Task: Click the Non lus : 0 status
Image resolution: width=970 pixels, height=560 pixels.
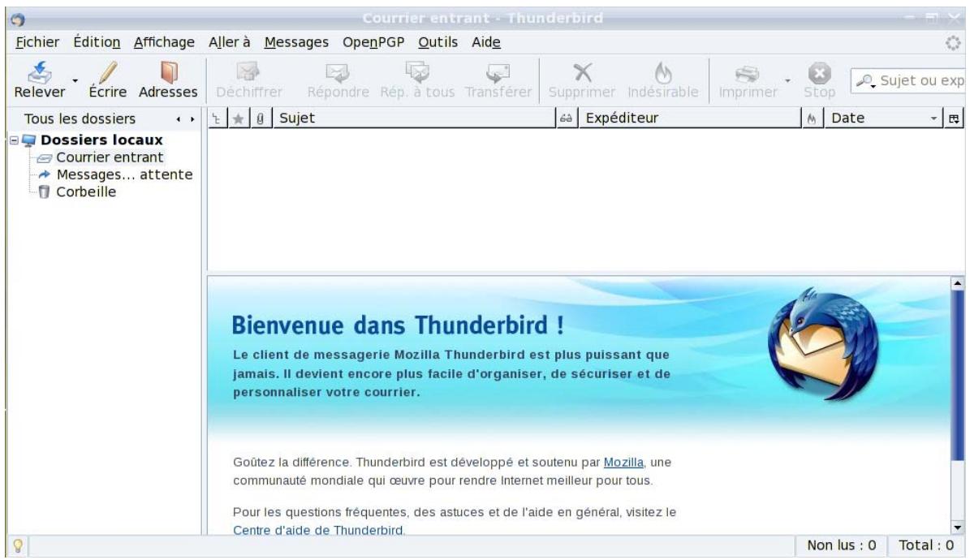Action: pyautogui.click(x=841, y=545)
